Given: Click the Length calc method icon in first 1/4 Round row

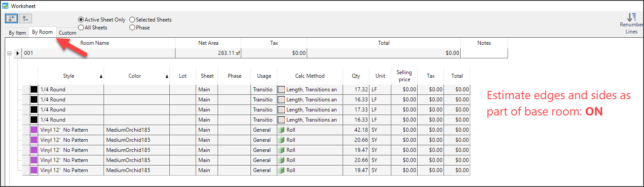Looking at the screenshot, I should [x=281, y=90].
